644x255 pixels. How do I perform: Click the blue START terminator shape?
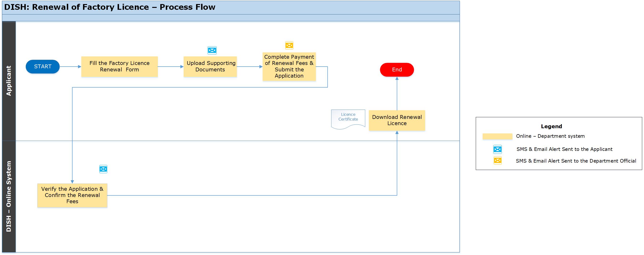42,67
